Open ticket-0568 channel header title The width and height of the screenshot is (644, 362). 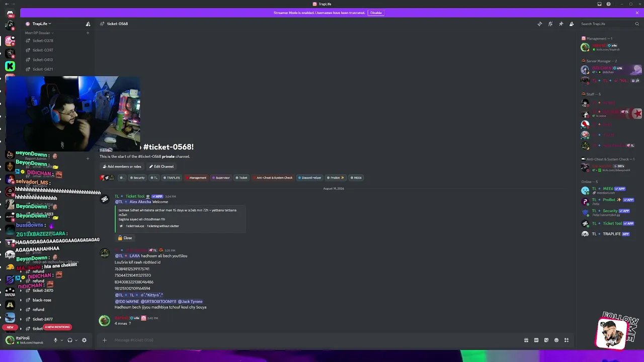point(117,24)
